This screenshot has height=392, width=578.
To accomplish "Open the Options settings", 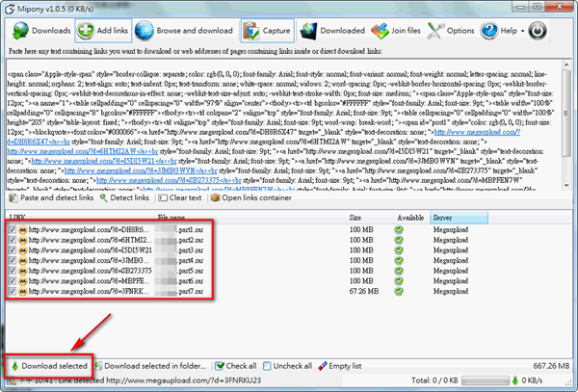I will pyautogui.click(x=451, y=31).
